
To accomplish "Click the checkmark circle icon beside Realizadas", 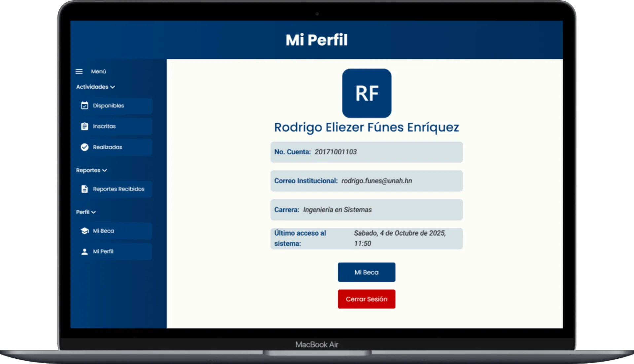I will [85, 147].
